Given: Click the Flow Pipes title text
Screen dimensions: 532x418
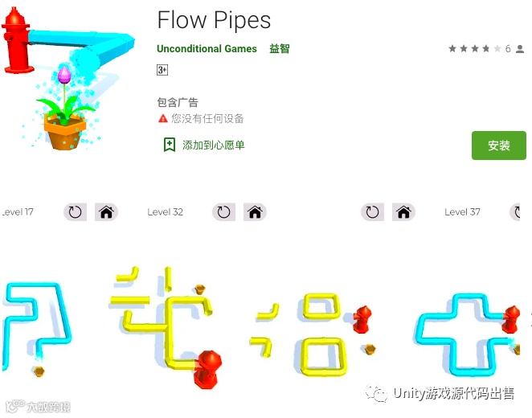Looking at the screenshot, I should 214,20.
